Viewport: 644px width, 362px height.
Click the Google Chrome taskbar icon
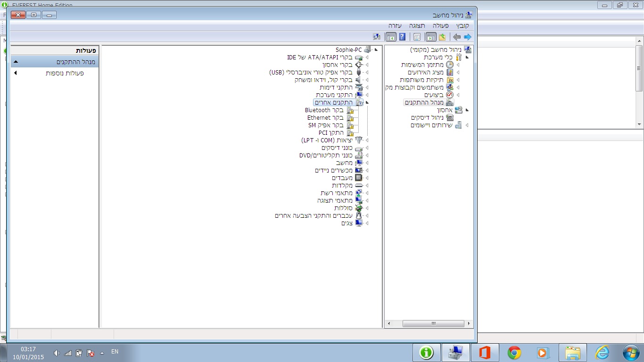514,353
